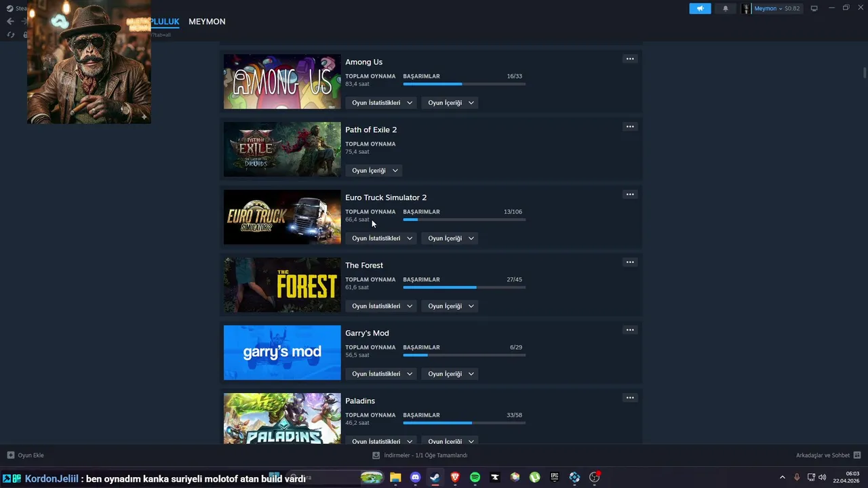Click the page vertical scrollbar

864,73
